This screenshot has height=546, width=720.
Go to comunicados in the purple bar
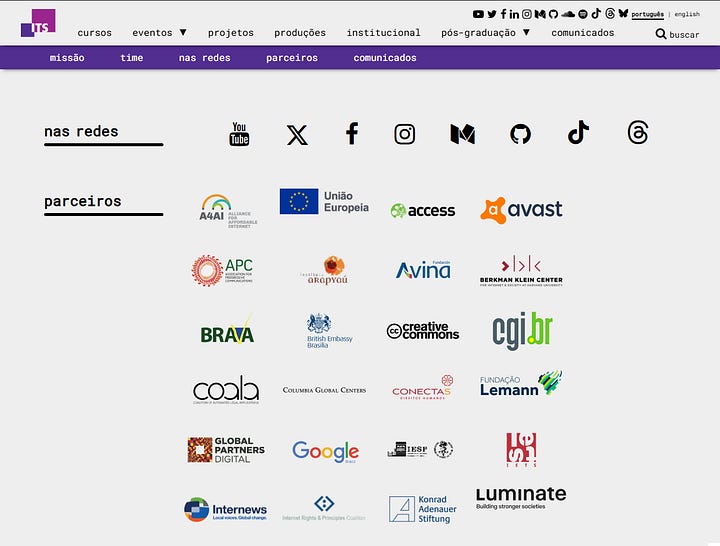[385, 57]
